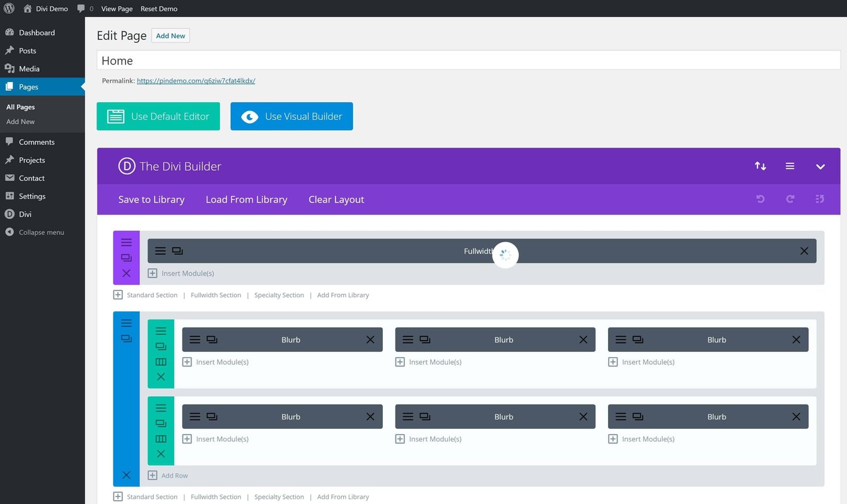Add Fullwidth Section below fullwidth section
This screenshot has width=847, height=504.
tap(216, 295)
